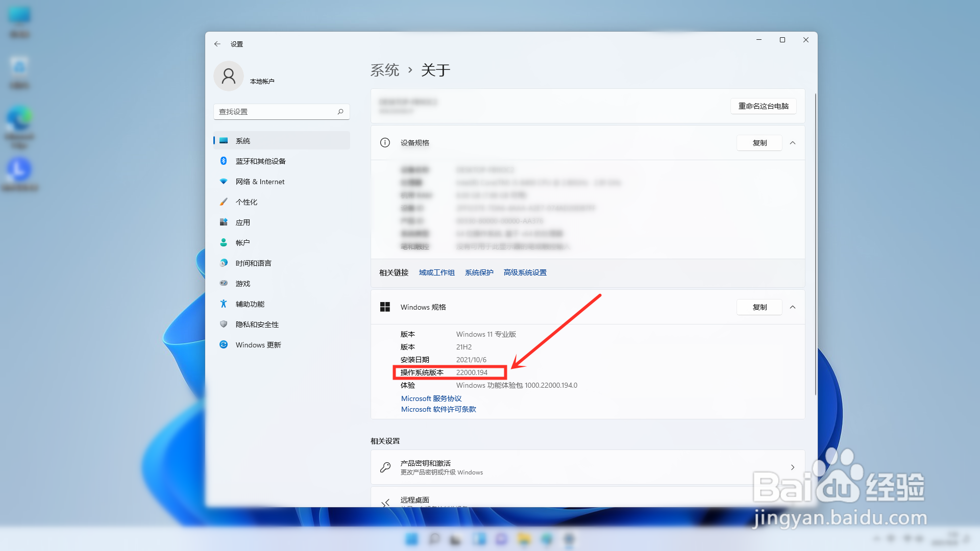Viewport: 980px width, 551px height.
Task: Click the 远程桌面 row
Action: [x=588, y=497]
